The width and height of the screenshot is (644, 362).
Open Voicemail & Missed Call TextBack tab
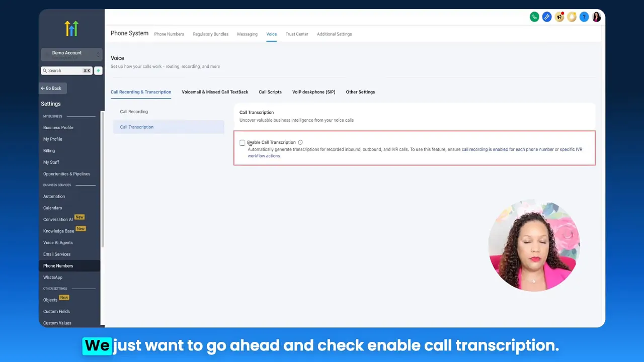215,92
